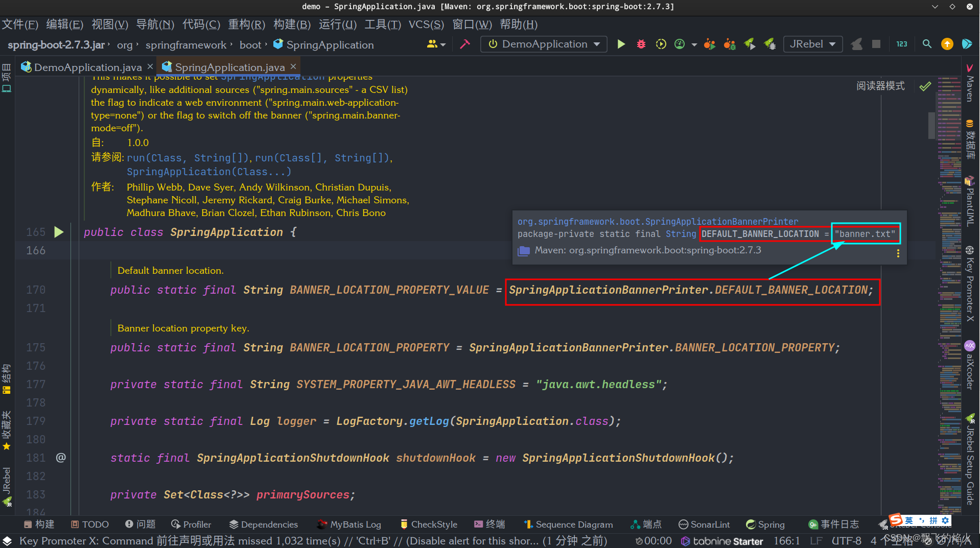Open the TODO tool window
Screen dimensions: 980x548
click(90, 525)
